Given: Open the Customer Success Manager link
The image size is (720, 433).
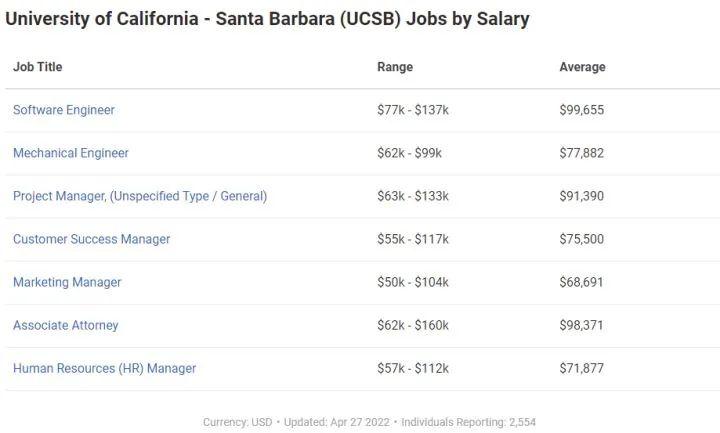Looking at the screenshot, I should pos(92,239).
